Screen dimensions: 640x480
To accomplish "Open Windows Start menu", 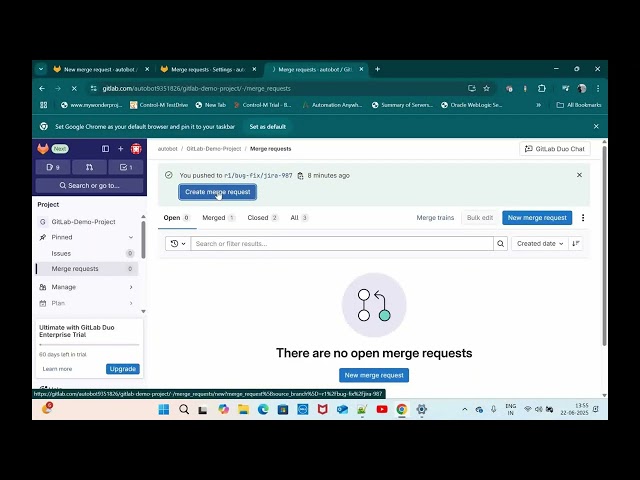I will tap(164, 409).
